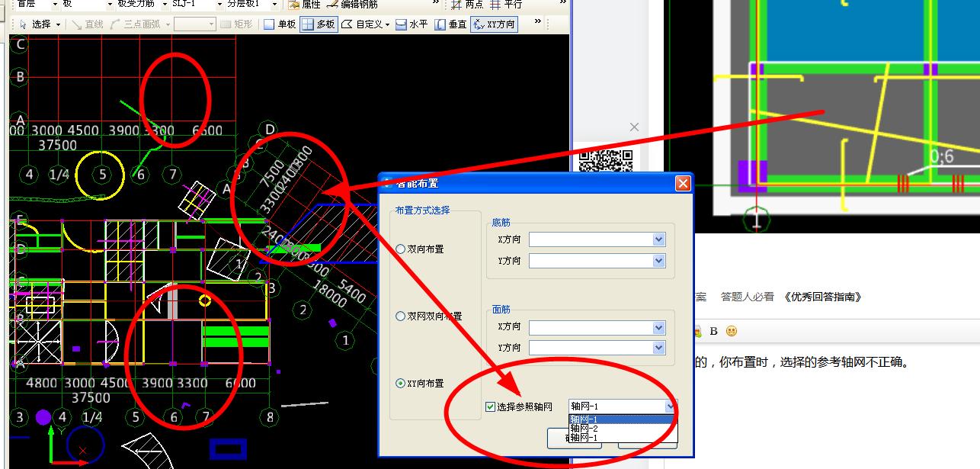The image size is (980, 469).
Task: Choose 轴网-2 from the dropdown list
Action: click(x=621, y=429)
